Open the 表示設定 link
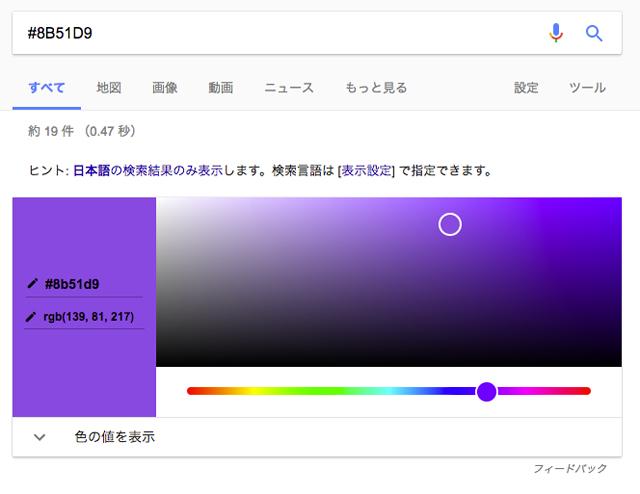The image size is (640, 494). tap(366, 170)
